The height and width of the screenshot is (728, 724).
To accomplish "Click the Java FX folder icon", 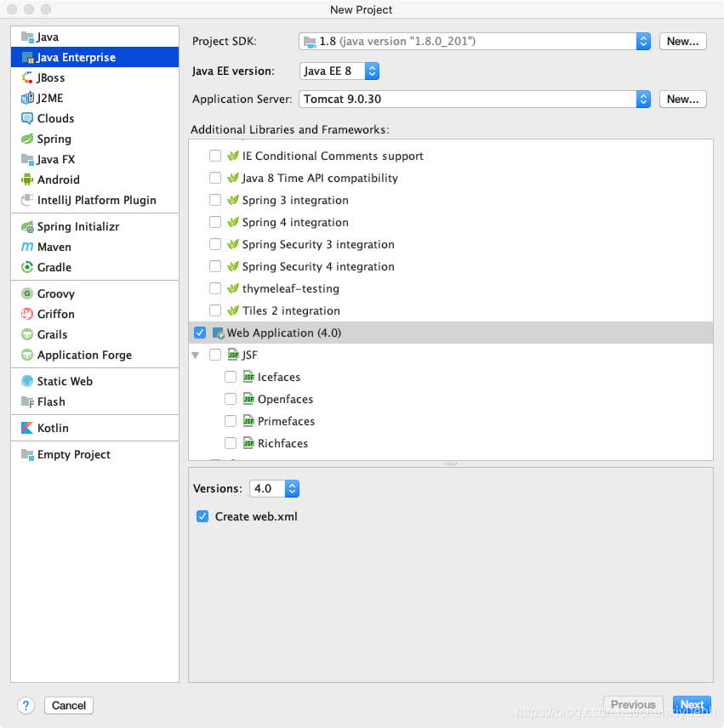I will [27, 159].
